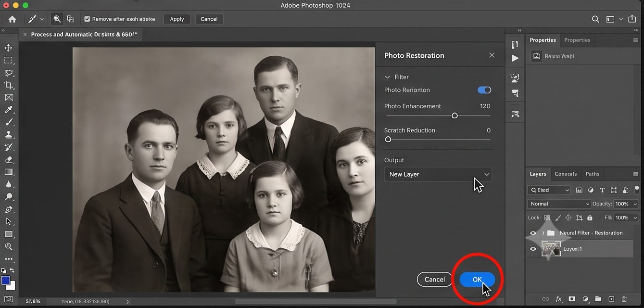
Task: Click Apply in the options bar
Action: 177,19
